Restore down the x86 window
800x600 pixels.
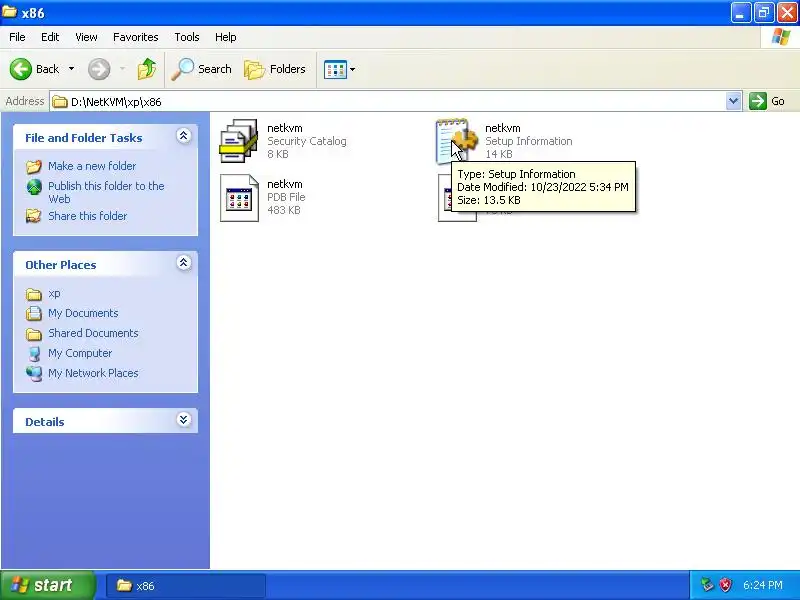click(764, 12)
